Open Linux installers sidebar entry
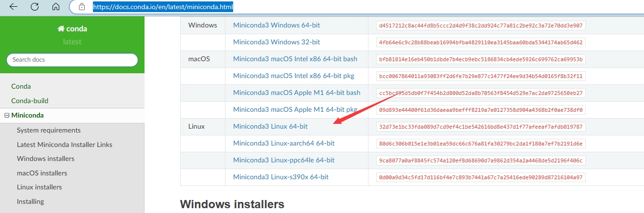 pos(39,187)
